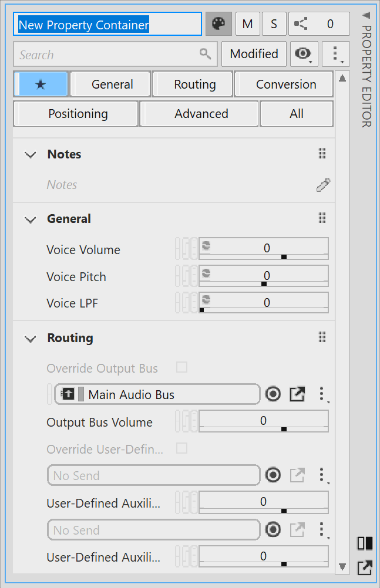Pop out the Property Editor panel

point(365,567)
